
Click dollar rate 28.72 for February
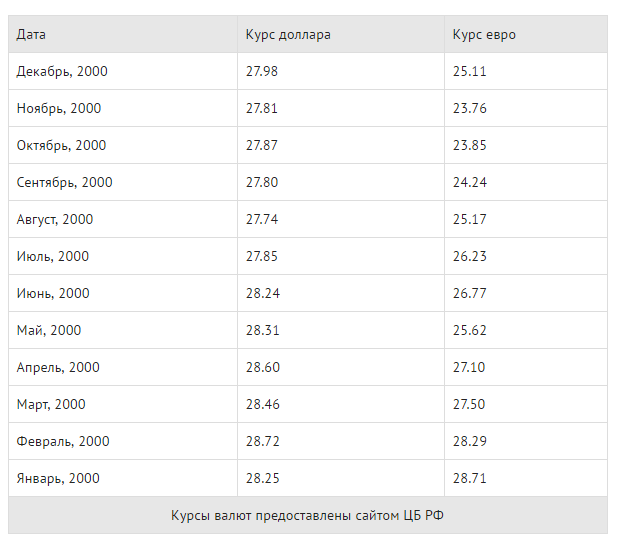coord(262,442)
